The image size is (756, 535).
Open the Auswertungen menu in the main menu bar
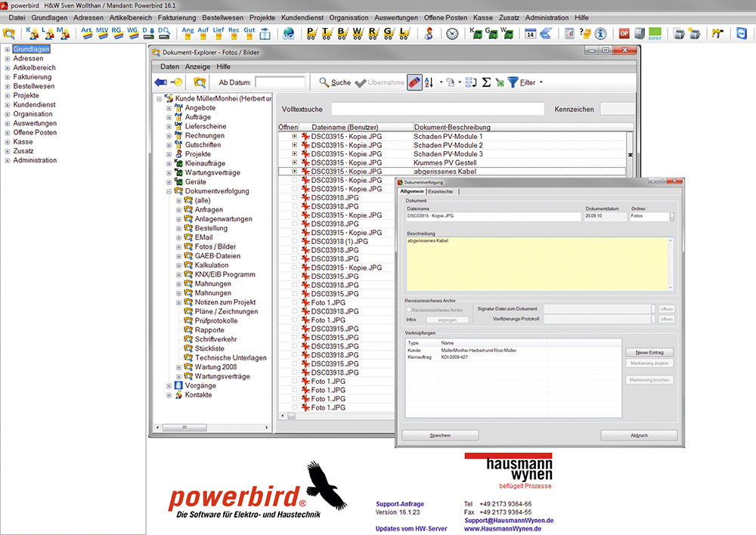coord(396,18)
